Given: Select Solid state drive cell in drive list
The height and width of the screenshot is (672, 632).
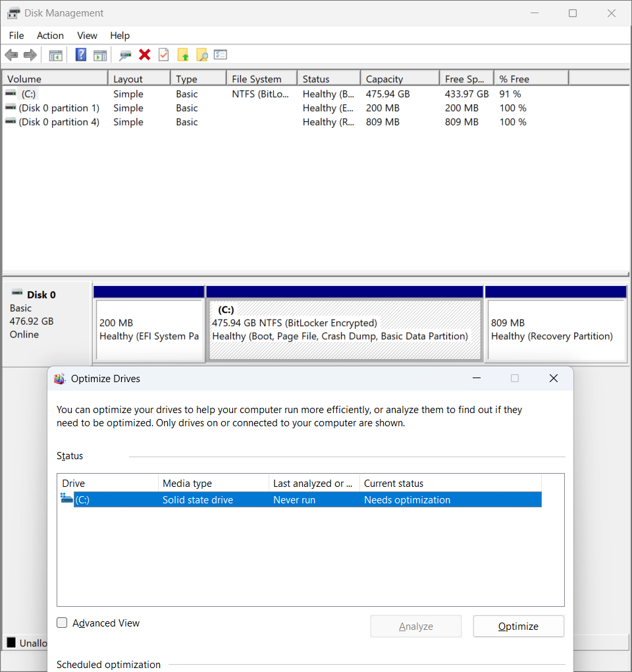Looking at the screenshot, I should pos(197,499).
